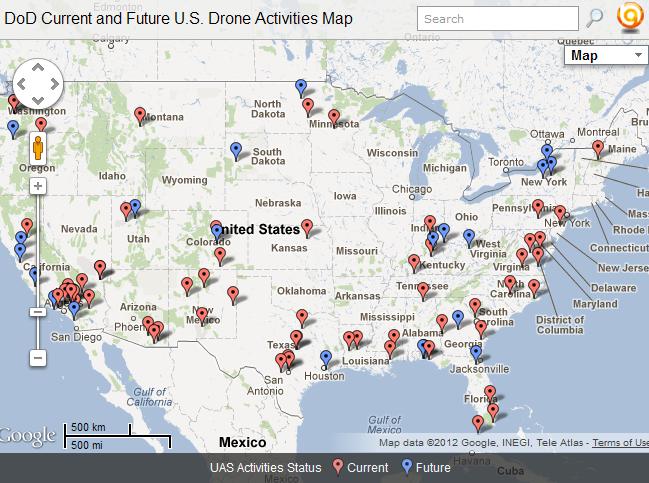The width and height of the screenshot is (649, 483).
Task: Click the United States map label
Action: tap(261, 229)
